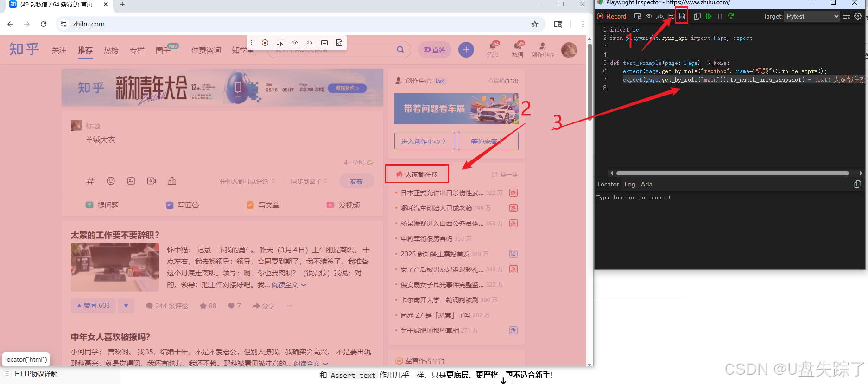Insert emoji icon in editor

pyautogui.click(x=111, y=181)
